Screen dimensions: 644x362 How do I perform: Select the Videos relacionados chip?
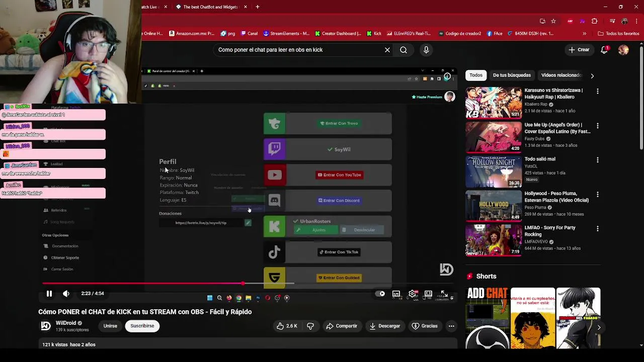click(561, 75)
